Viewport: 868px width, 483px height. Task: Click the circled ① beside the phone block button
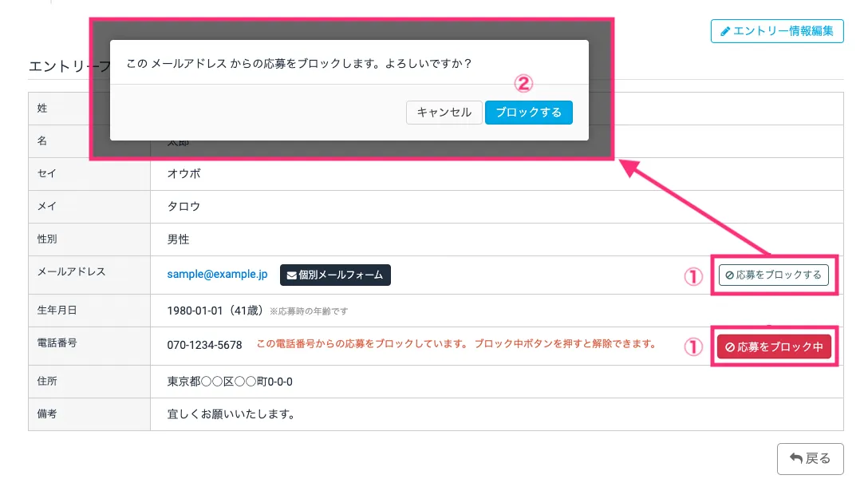click(692, 347)
